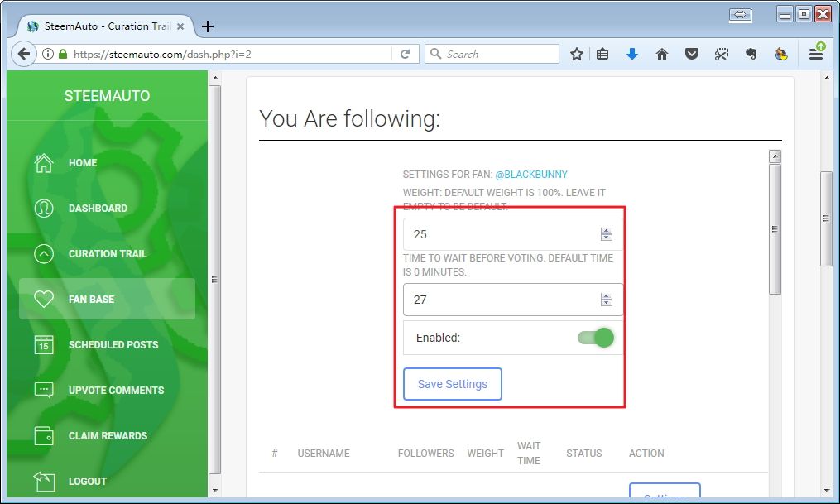Screen dimensions: 840x504
Task: Click the site information icon
Action: (48, 54)
